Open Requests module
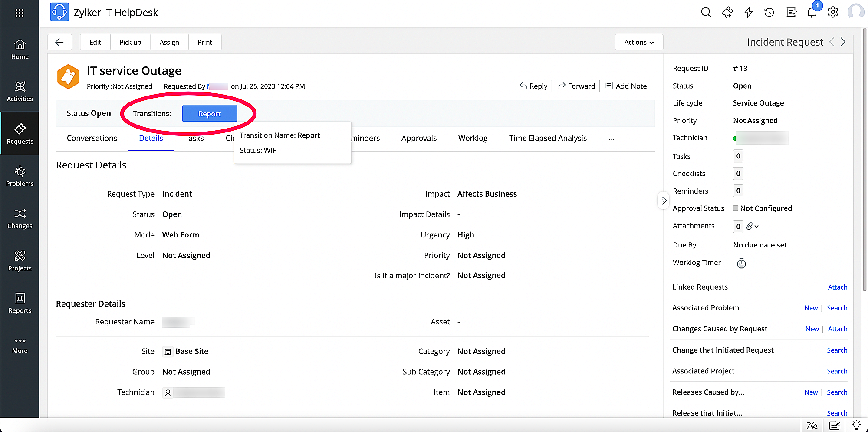This screenshot has width=868, height=432. pos(20,134)
